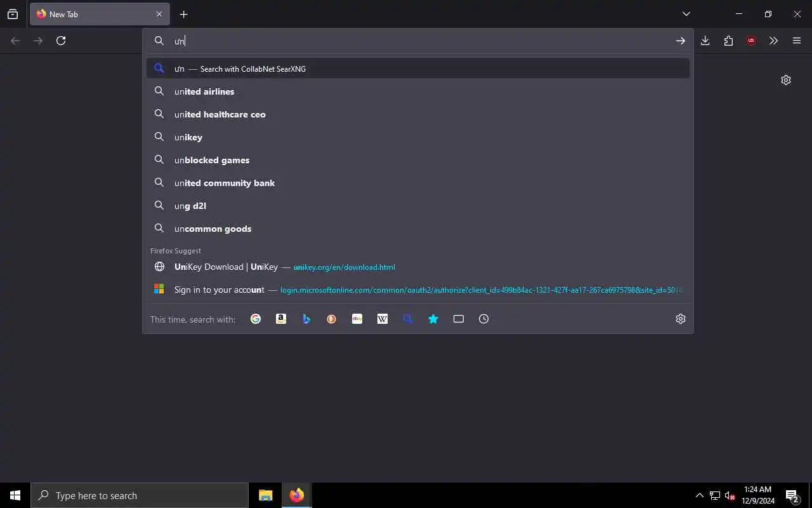The width and height of the screenshot is (812, 508).
Task: Search this time with eBay
Action: [x=357, y=319]
